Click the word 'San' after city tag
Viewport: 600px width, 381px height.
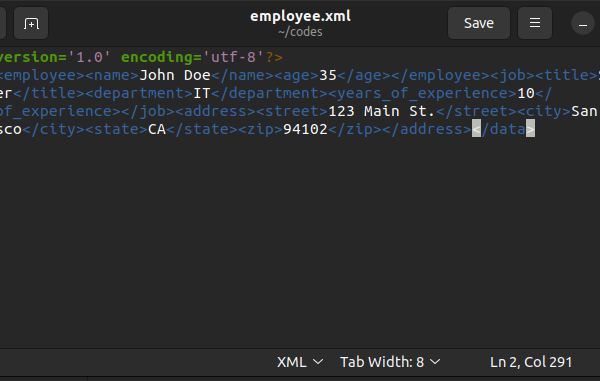tap(584, 111)
